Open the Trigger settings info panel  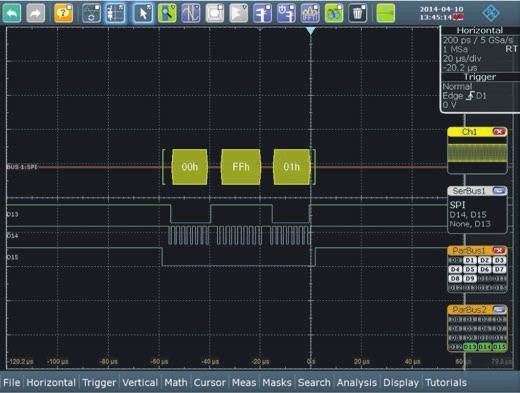pos(480,92)
